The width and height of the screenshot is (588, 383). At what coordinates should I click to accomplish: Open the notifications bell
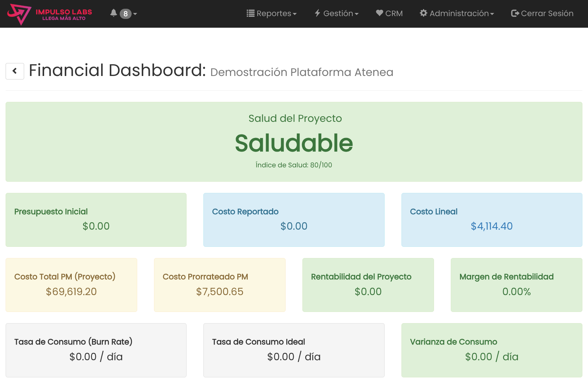pyautogui.click(x=113, y=13)
